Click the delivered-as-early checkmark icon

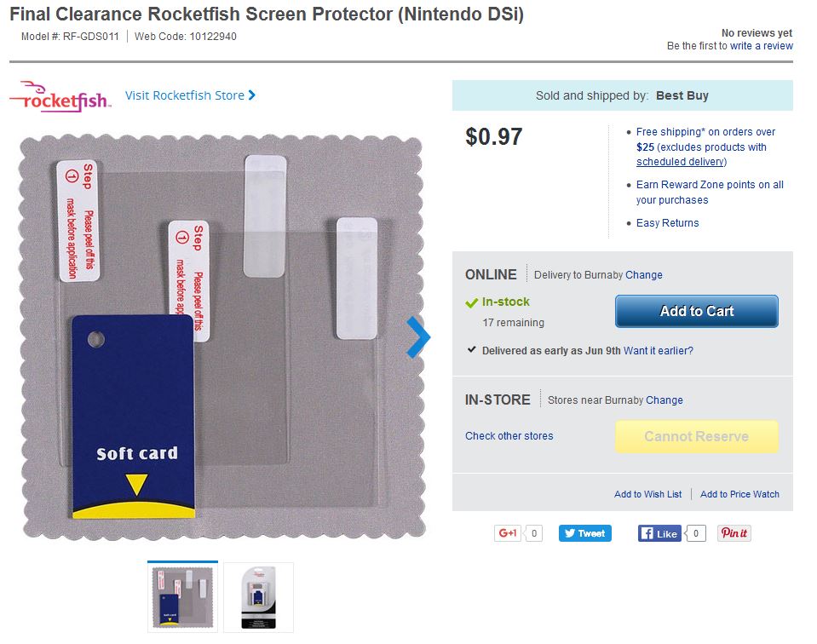pyautogui.click(x=471, y=349)
